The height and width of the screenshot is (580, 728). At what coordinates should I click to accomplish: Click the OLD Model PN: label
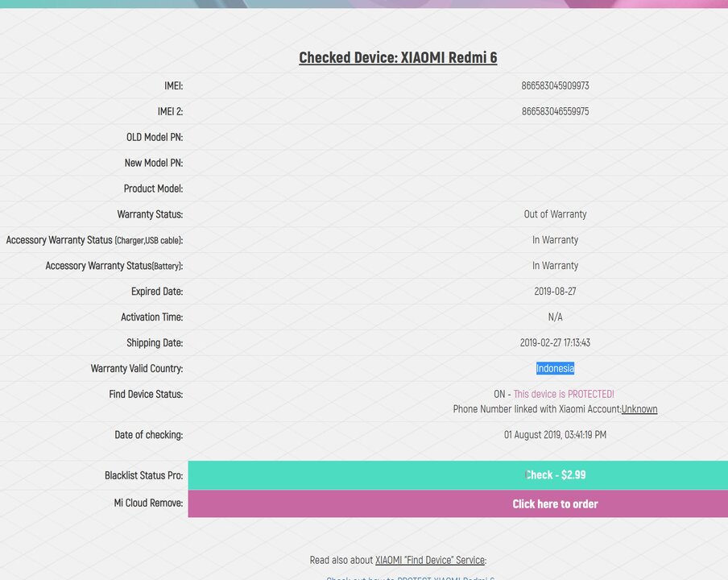click(155, 138)
